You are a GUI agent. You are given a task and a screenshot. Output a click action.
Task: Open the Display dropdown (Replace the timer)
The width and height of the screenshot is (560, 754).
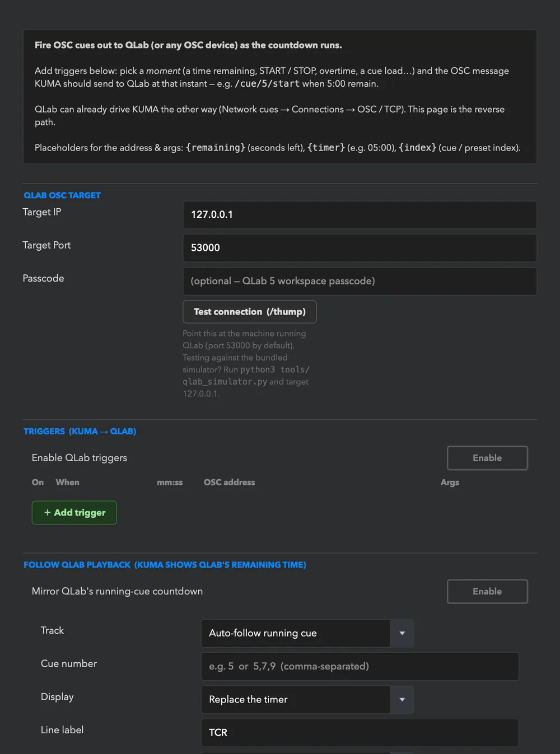(x=307, y=699)
